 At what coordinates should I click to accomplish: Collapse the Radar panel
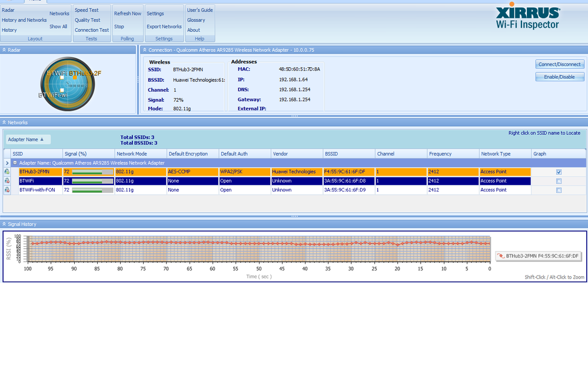click(4, 50)
